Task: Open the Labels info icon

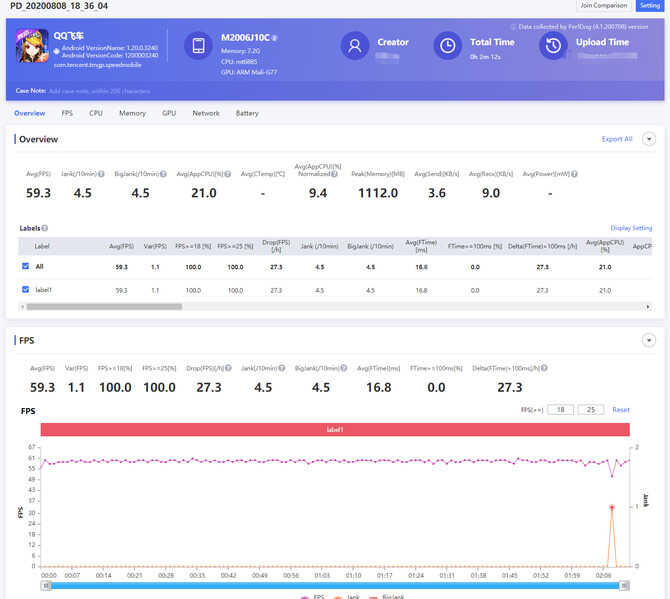Action: pyautogui.click(x=44, y=228)
